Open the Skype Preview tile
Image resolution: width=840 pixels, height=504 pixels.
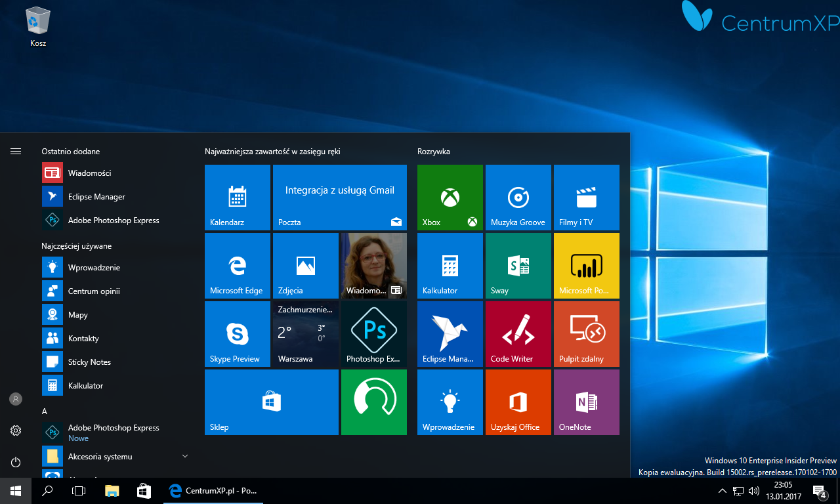(x=238, y=334)
